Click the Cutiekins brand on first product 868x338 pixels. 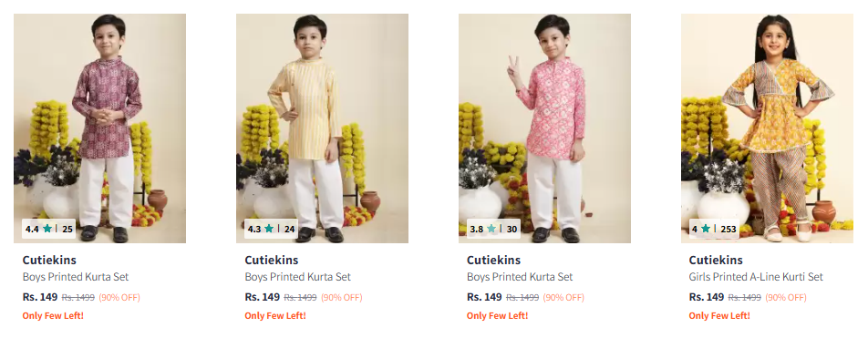click(x=49, y=260)
